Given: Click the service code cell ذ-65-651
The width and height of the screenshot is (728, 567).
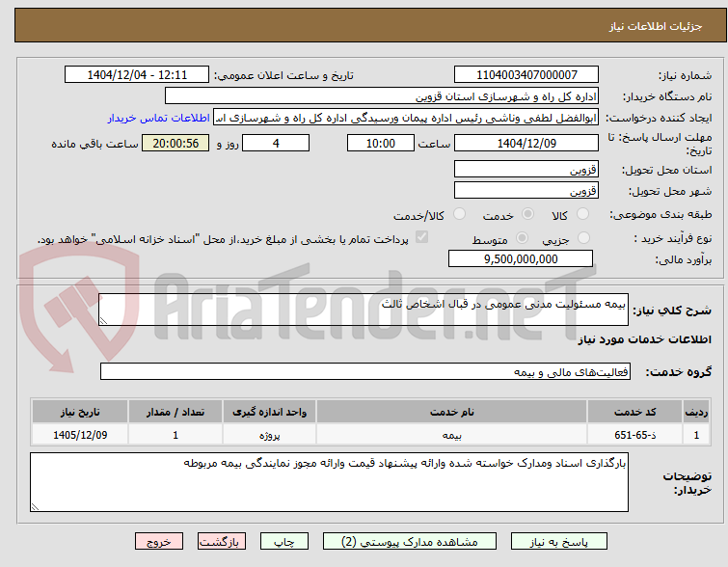Looking at the screenshot, I should [634, 435].
